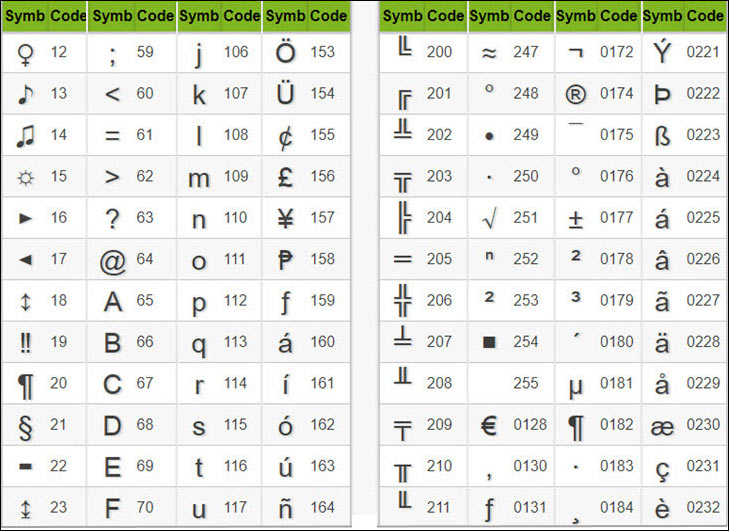The height and width of the screenshot is (531, 729).
Task: Select the up-down arrow with base for code 23
Action: tap(25, 508)
